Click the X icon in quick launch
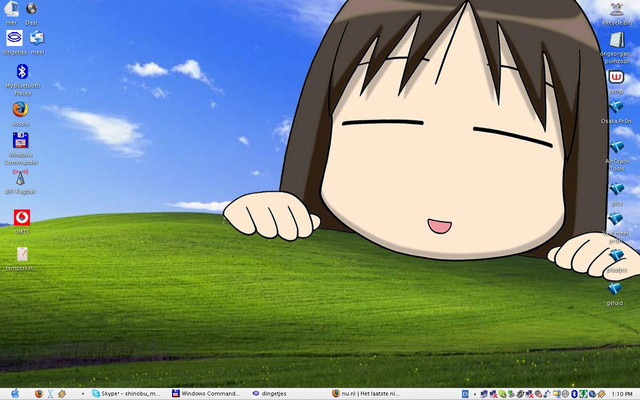The height and width of the screenshot is (400, 640). 50,393
